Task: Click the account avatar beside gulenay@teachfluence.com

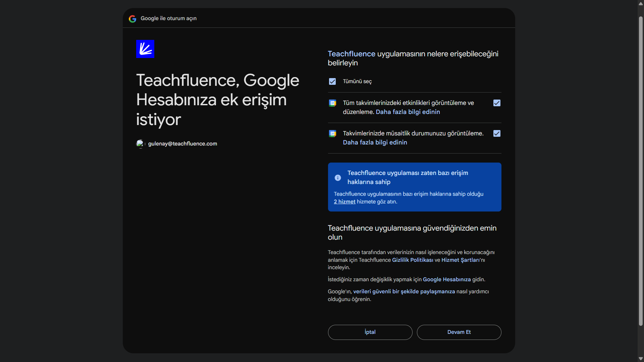Action: click(140, 144)
